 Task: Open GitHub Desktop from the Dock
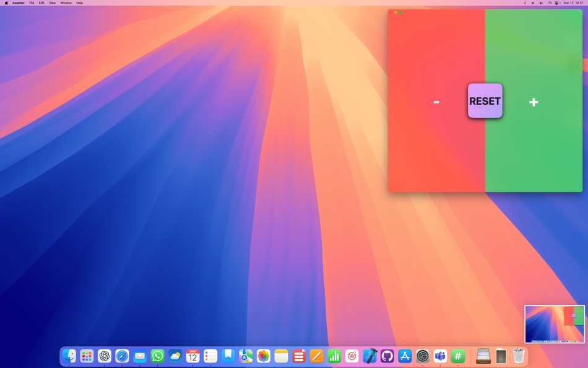pyautogui.click(x=386, y=356)
